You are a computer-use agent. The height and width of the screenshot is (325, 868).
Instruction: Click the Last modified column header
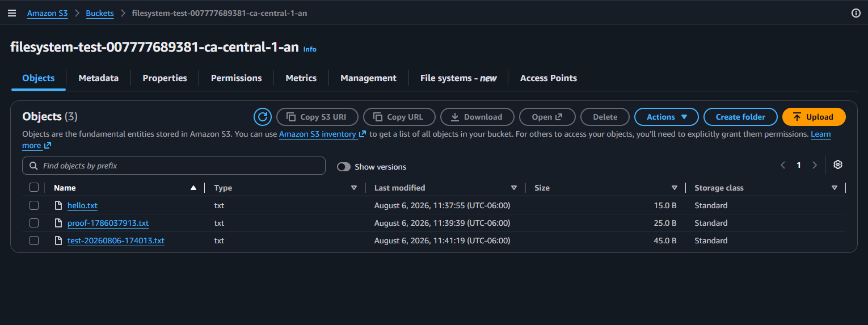click(399, 188)
